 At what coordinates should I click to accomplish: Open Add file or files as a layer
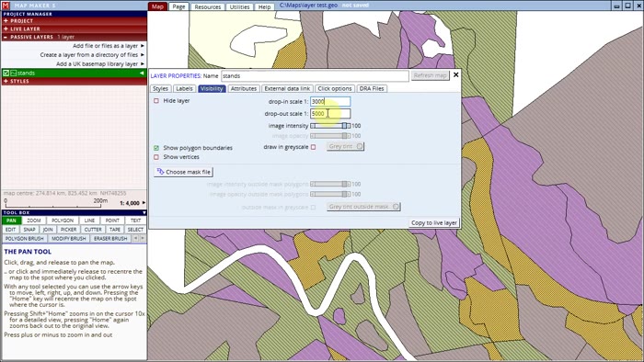109,46
